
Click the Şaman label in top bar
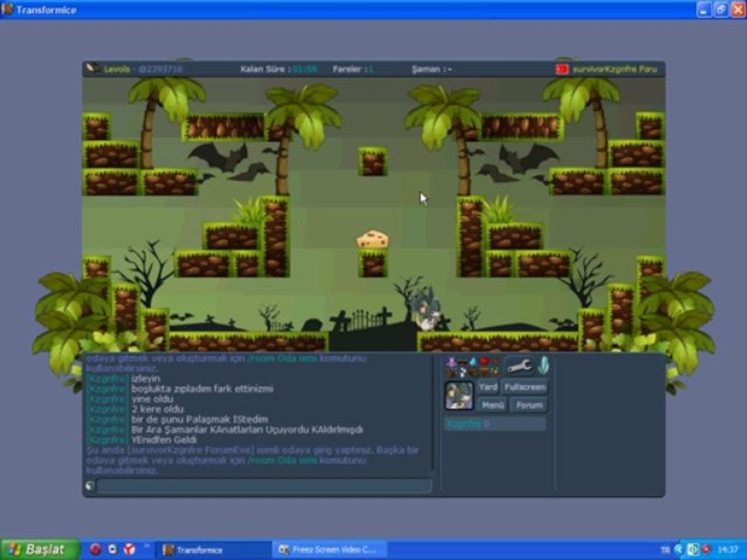coord(432,69)
